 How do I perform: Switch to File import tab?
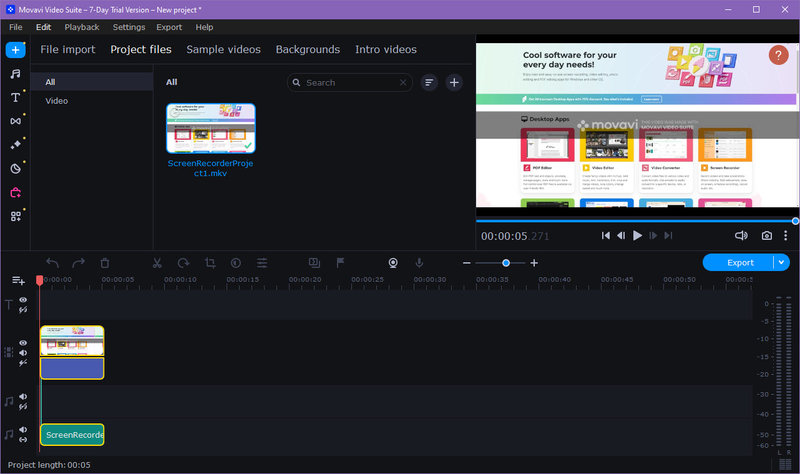(x=68, y=49)
